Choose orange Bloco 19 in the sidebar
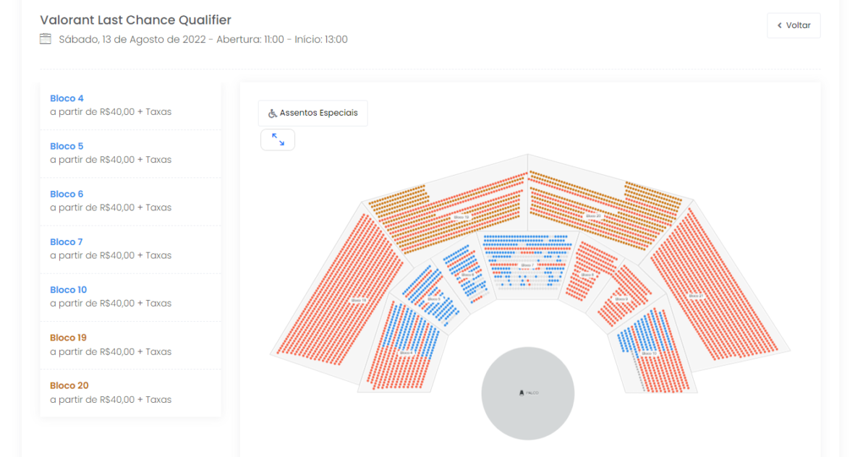 coord(68,338)
